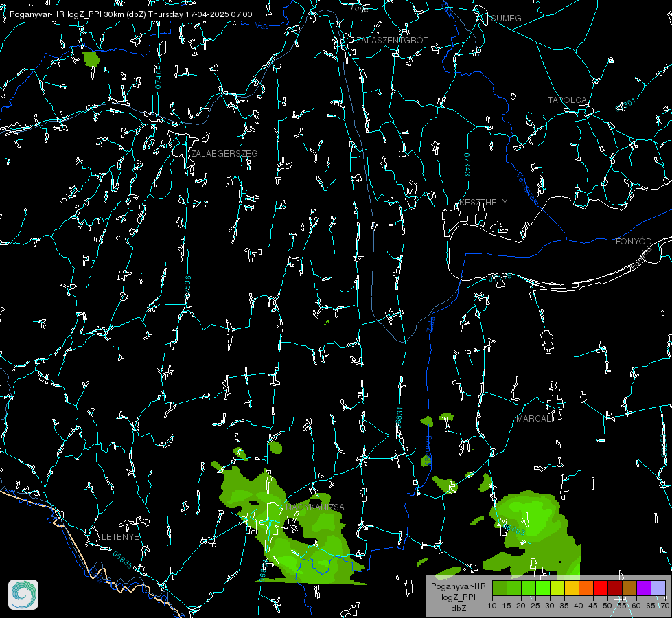
Task: Select the KESZTHELY city label
Action: tap(483, 203)
